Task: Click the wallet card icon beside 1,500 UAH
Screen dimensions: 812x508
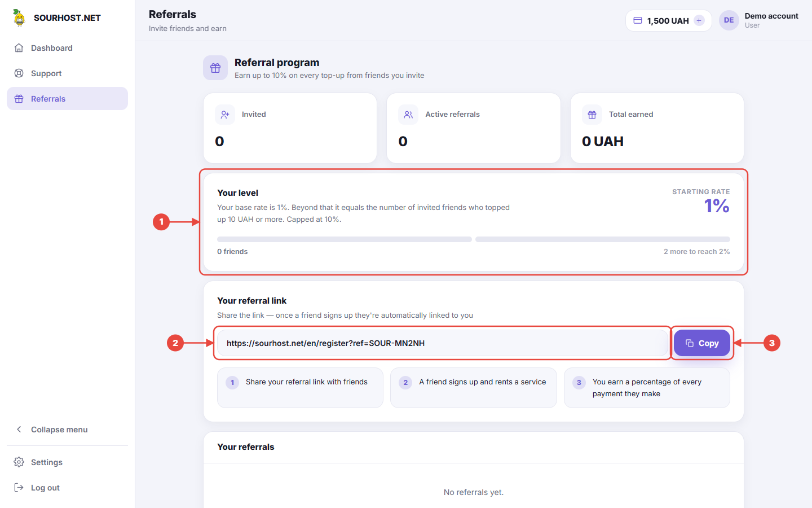Action: [x=638, y=20]
